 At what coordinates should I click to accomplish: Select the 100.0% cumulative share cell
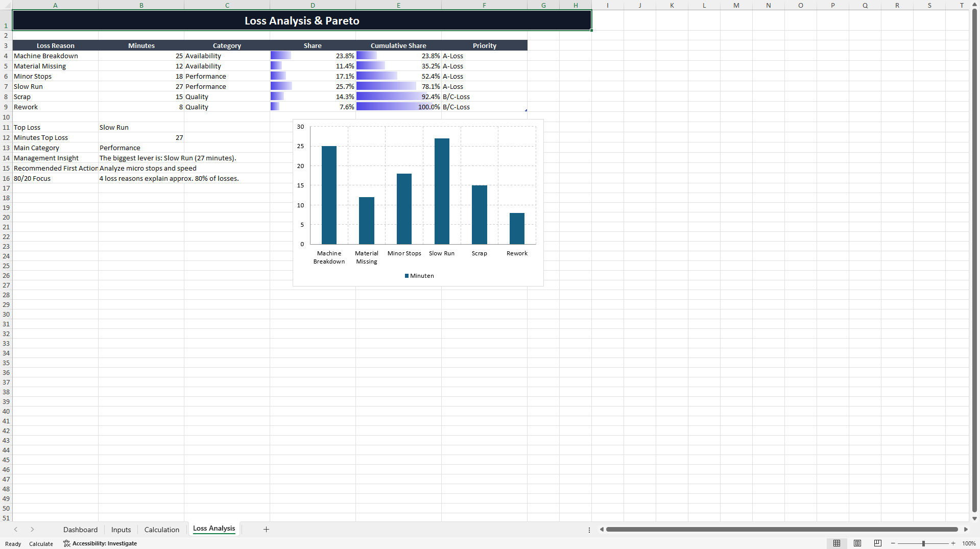click(x=398, y=107)
